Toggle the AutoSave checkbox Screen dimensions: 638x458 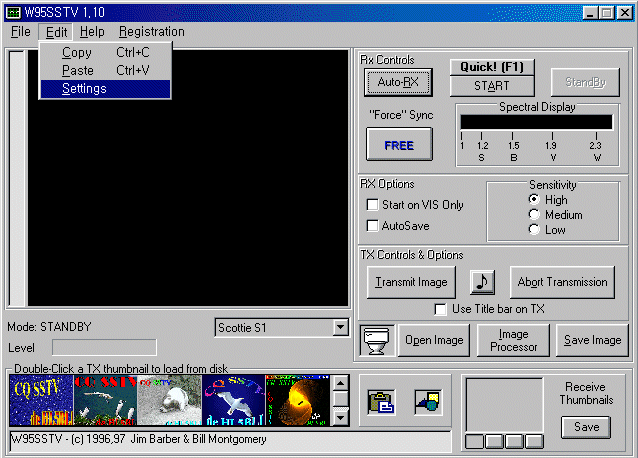[372, 226]
